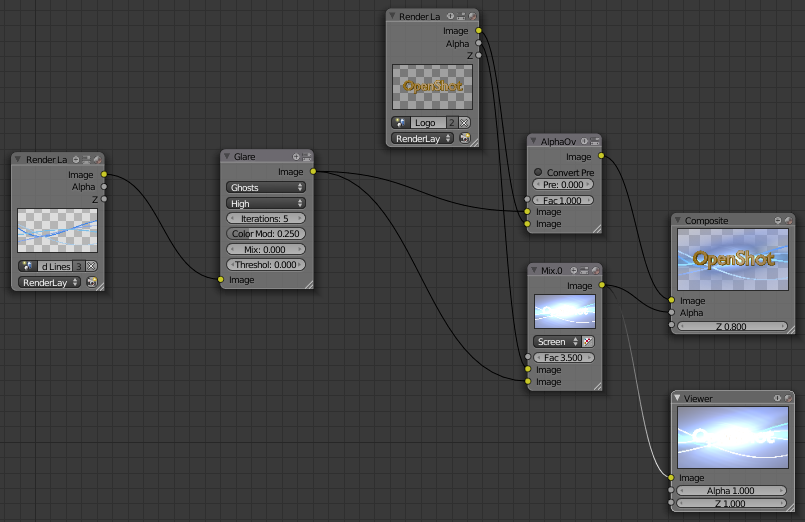Click the Iterations: 5 field in Glare
Image resolution: width=805 pixels, height=522 pixels.
point(266,218)
